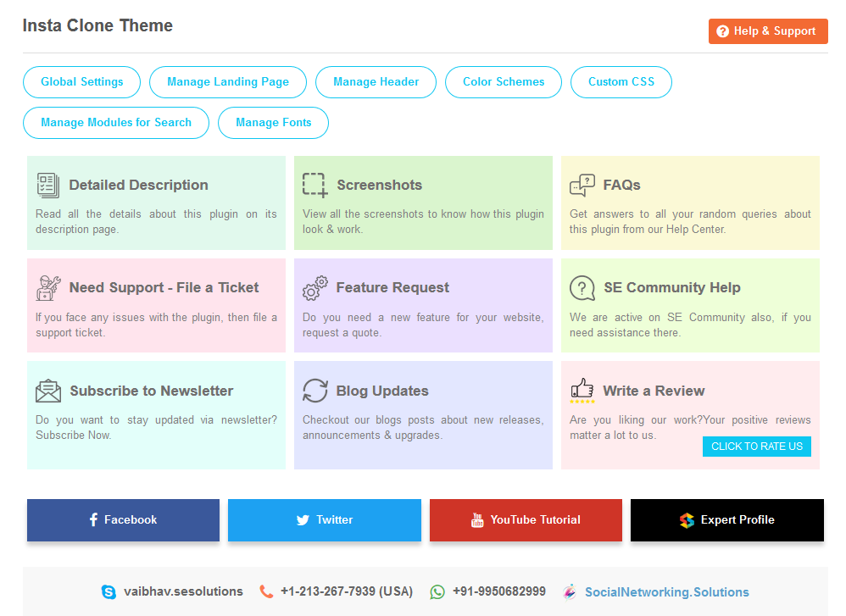The image size is (846, 616).
Task: Click the support technician icon
Action: point(48,288)
